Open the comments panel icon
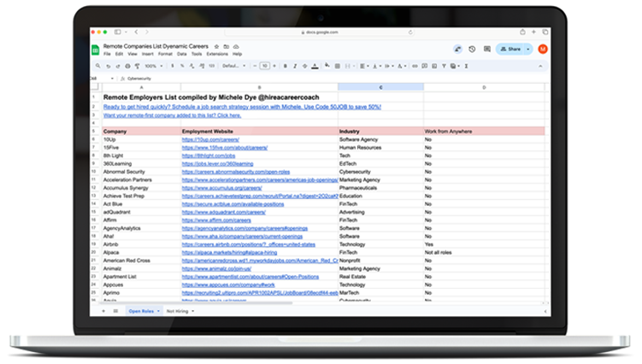The image size is (642, 364). 486,50
